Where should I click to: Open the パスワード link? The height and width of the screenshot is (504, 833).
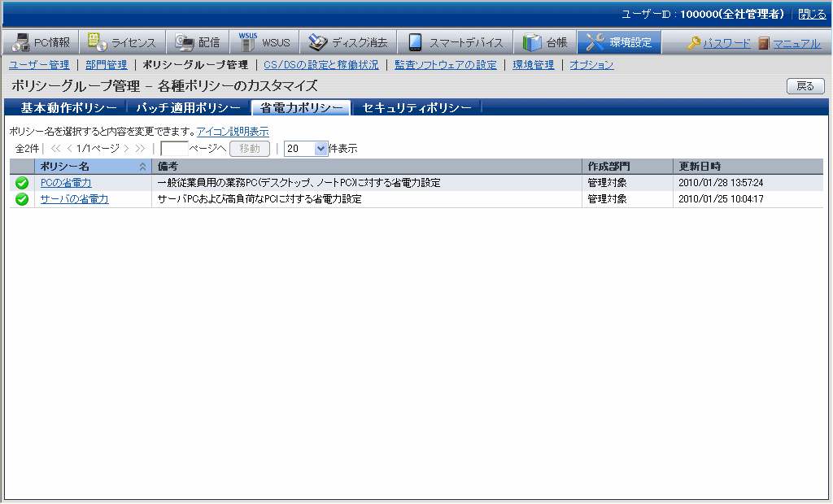click(726, 44)
